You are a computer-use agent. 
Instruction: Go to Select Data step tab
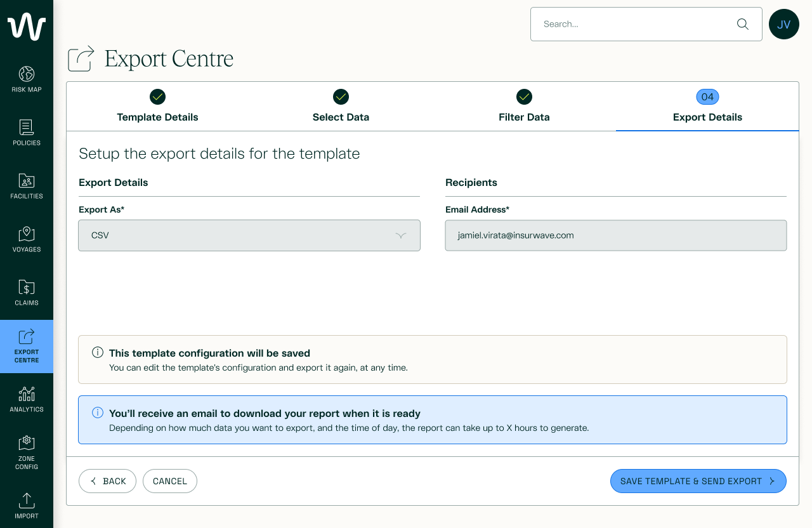341,107
